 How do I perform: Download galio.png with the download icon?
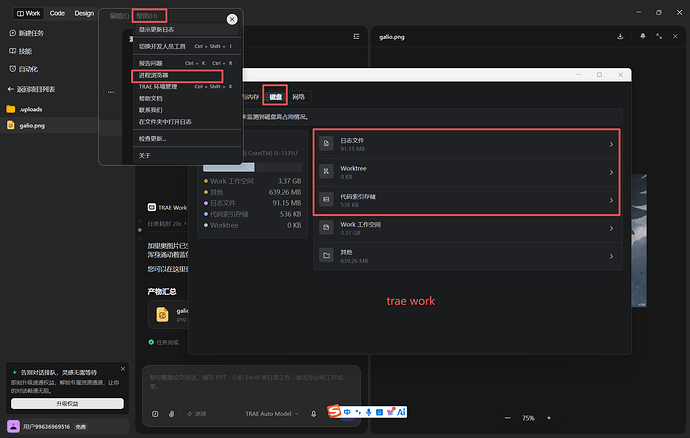click(x=620, y=37)
